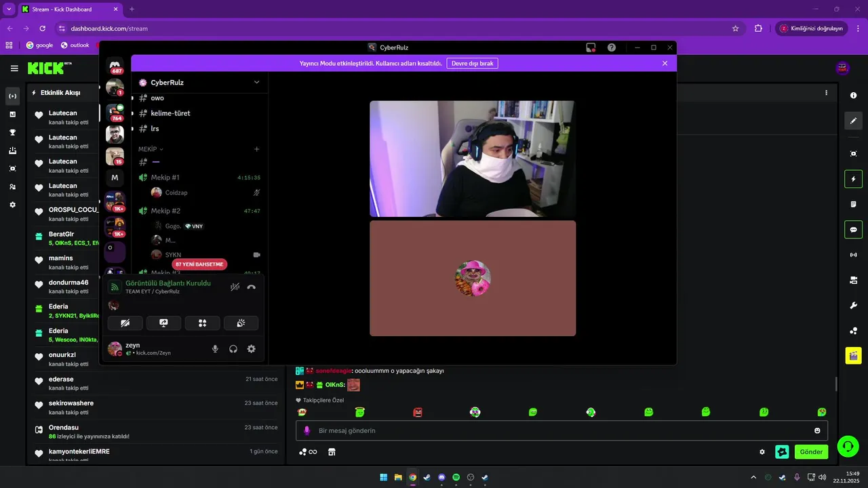Open Discord user settings gear
This screenshot has height=488, width=868.
click(251, 349)
